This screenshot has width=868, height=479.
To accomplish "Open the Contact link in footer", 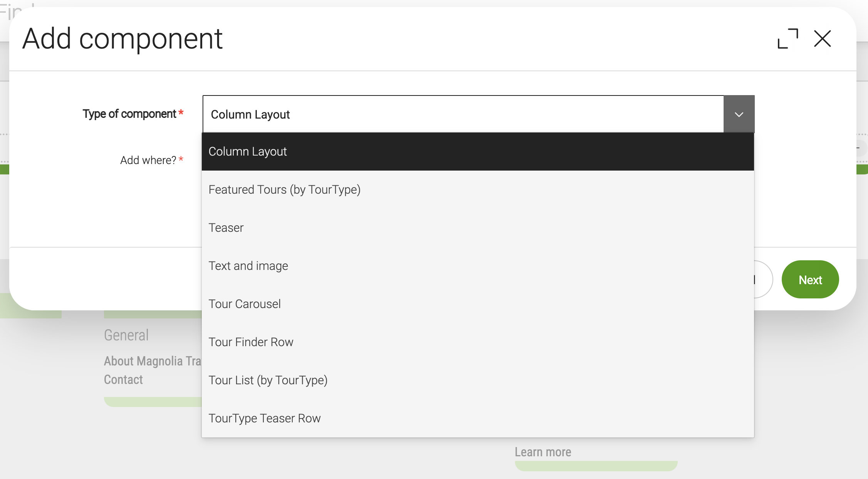I will click(123, 380).
